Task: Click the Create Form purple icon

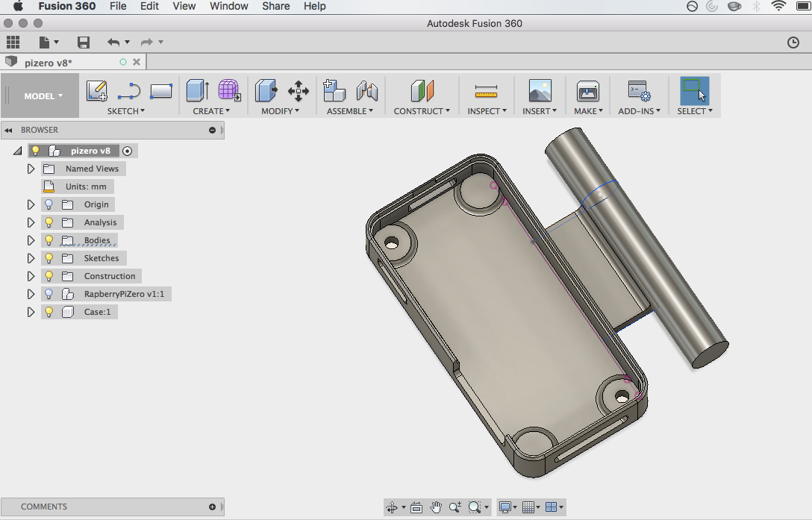Action: tap(229, 90)
